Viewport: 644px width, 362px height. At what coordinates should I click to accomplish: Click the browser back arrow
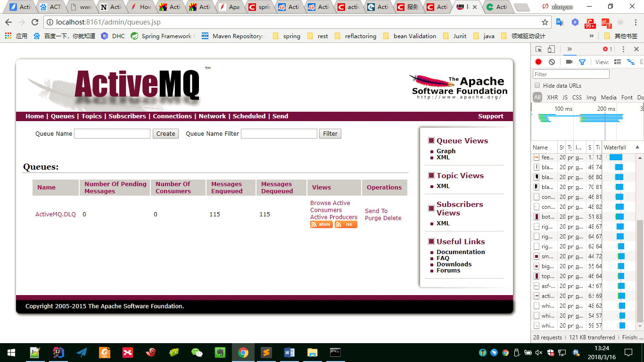click(8, 22)
